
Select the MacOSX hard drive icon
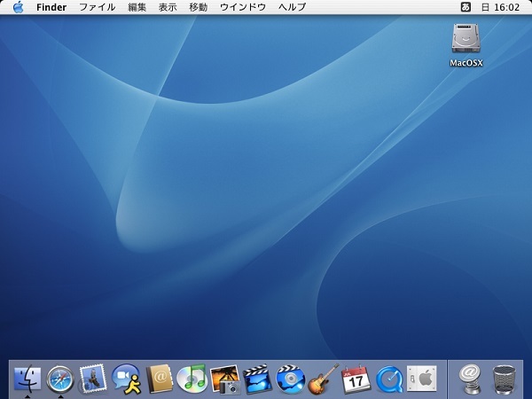(x=465, y=38)
